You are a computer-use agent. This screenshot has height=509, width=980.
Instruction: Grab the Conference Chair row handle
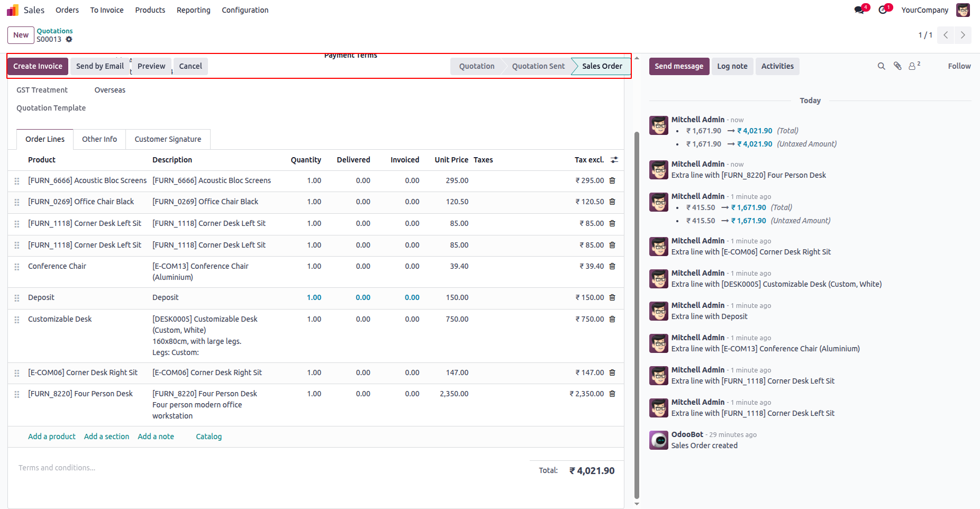pos(17,267)
